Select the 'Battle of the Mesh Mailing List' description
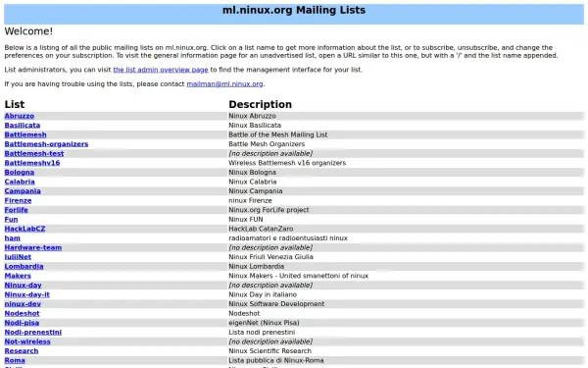Viewport: 588px width, 368px height. pyautogui.click(x=278, y=134)
